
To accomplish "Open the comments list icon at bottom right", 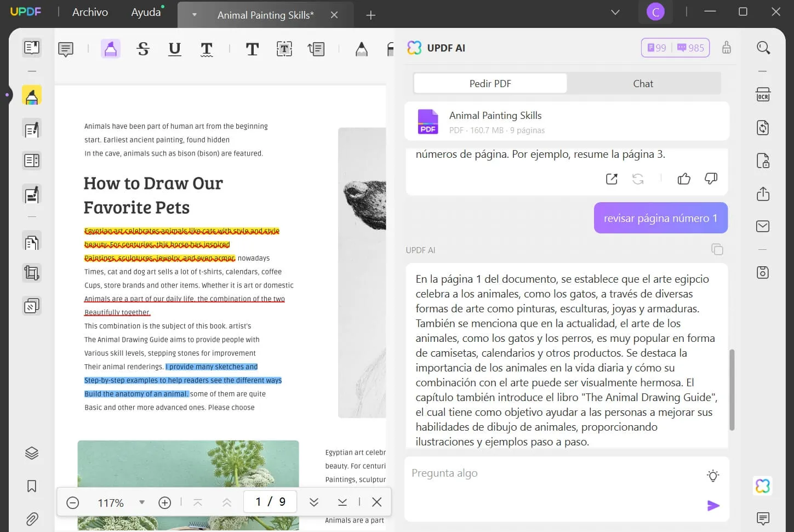I will click(763, 518).
